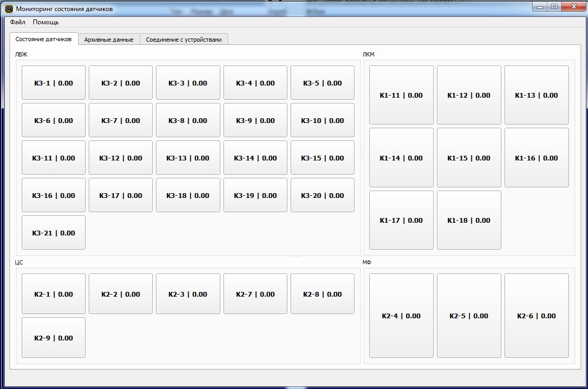Click the window resize grip corner

pos(582,383)
